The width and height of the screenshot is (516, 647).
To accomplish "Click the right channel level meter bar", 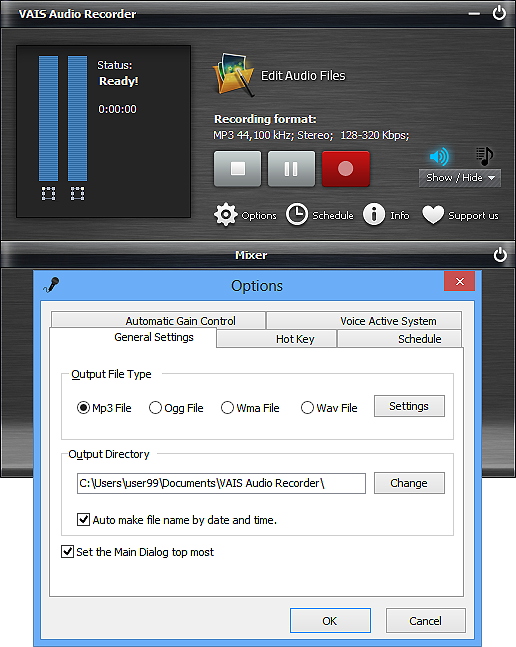I will tap(77, 118).
